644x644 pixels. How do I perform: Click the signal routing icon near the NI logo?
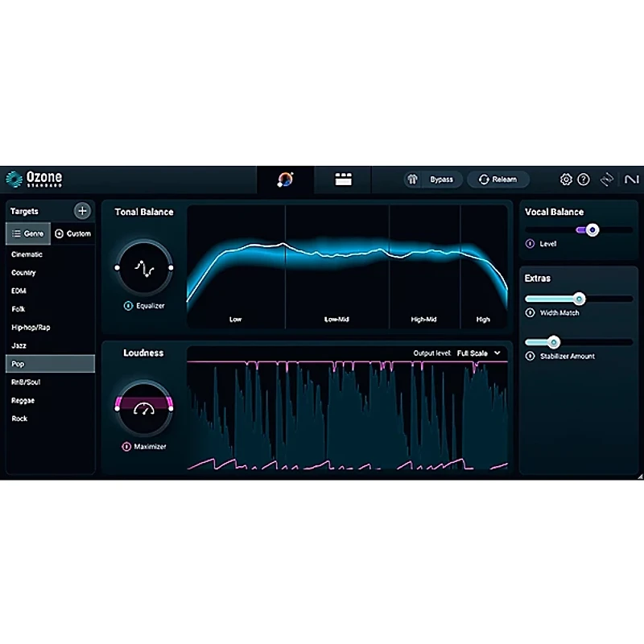pyautogui.click(x=608, y=179)
